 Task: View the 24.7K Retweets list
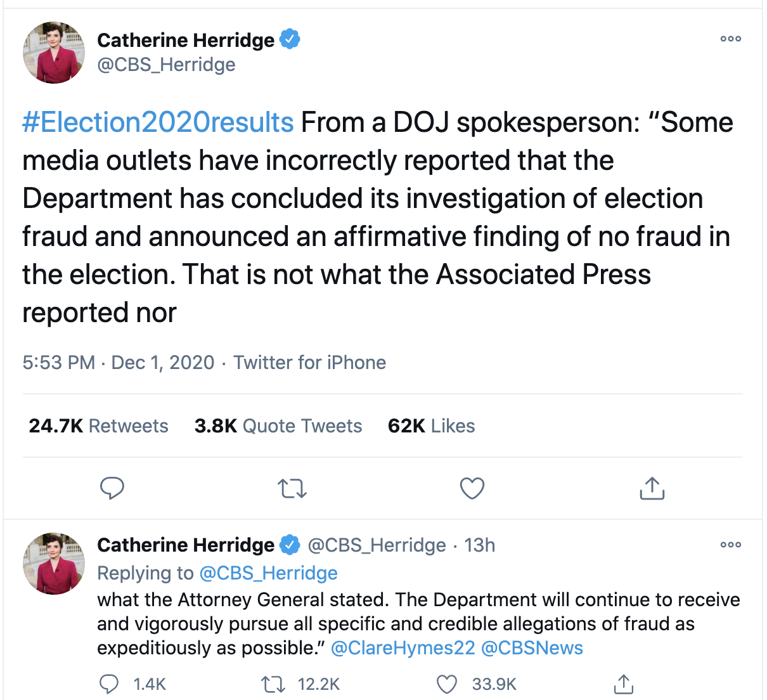(x=98, y=426)
